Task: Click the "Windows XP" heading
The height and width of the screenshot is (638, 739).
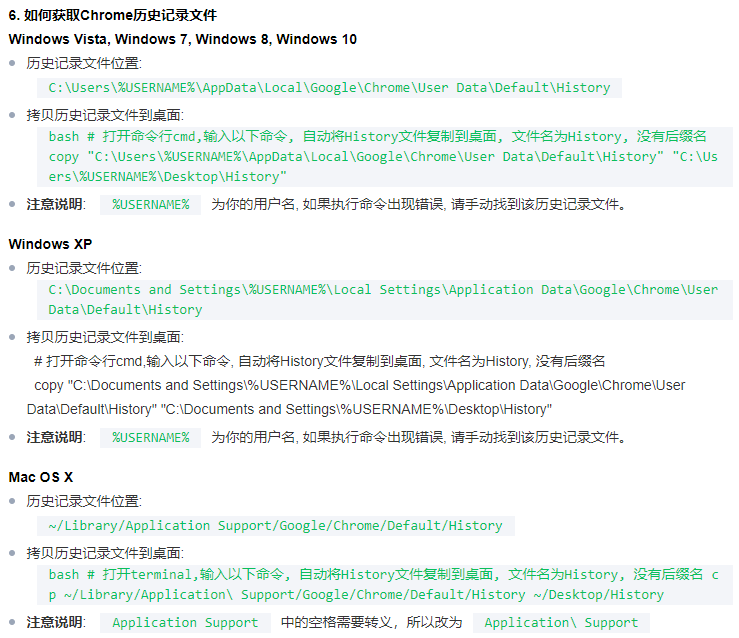Action: [x=50, y=244]
